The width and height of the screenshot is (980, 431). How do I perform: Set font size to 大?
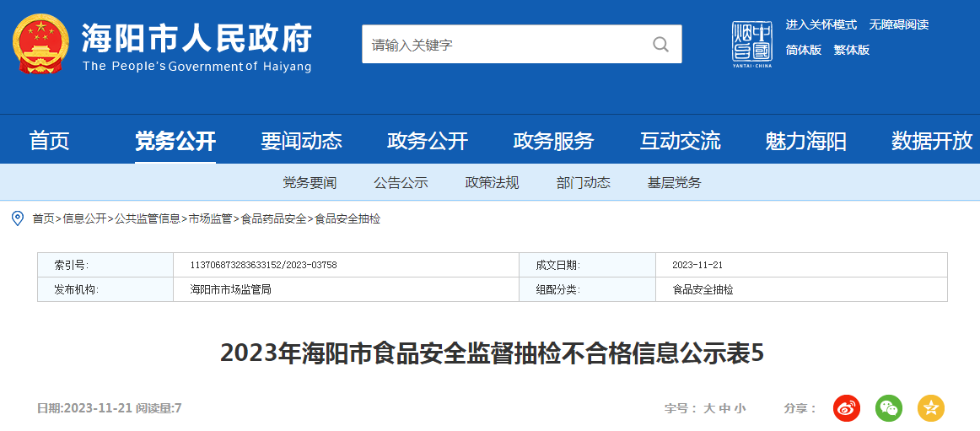(x=708, y=408)
